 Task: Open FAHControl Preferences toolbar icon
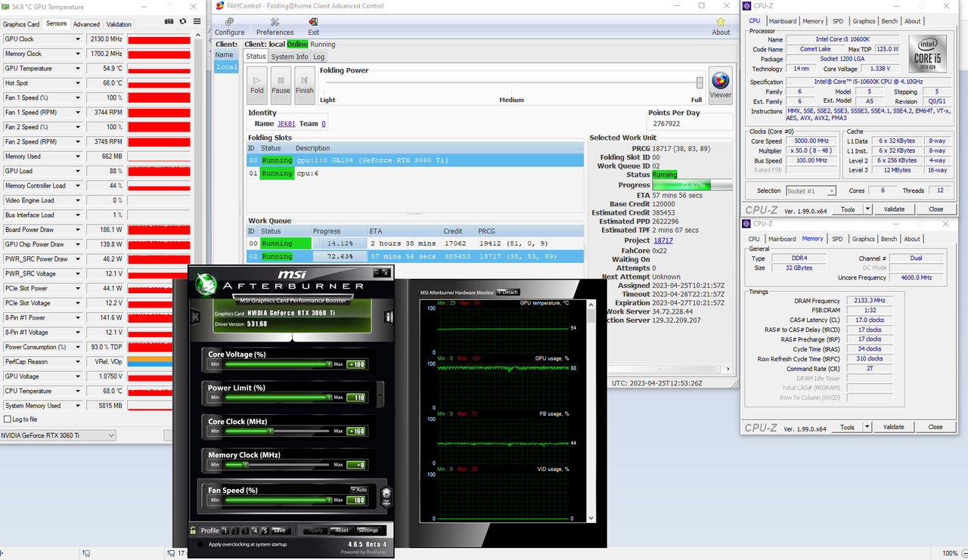coord(275,26)
